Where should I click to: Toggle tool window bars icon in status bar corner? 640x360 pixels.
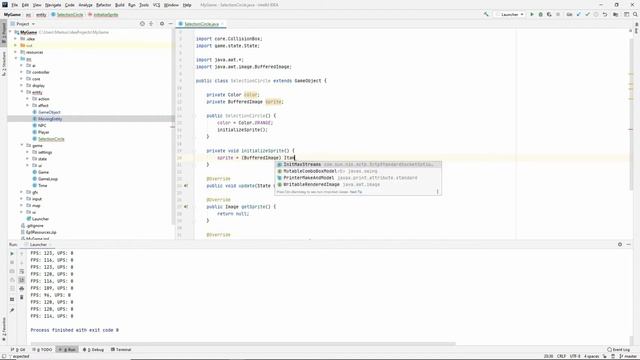pos(3,356)
